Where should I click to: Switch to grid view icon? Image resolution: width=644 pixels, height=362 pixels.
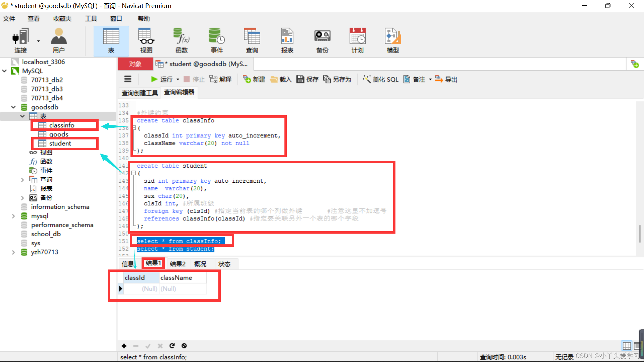[x=627, y=346]
